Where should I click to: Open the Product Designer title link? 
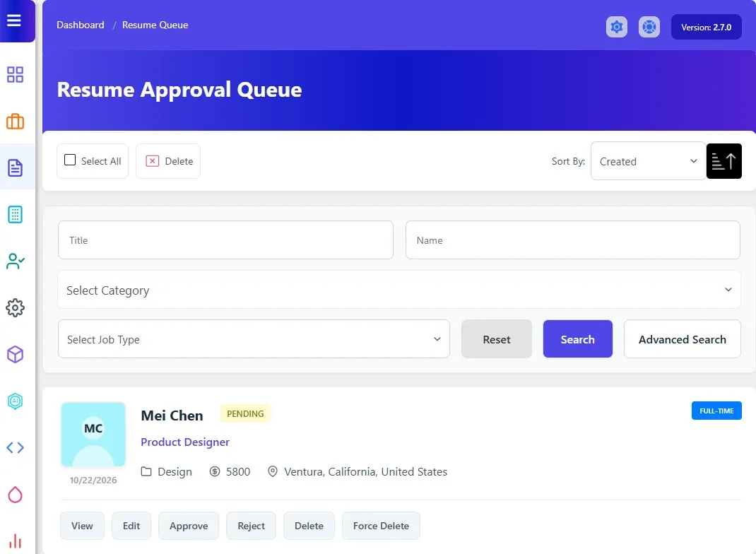(x=185, y=442)
